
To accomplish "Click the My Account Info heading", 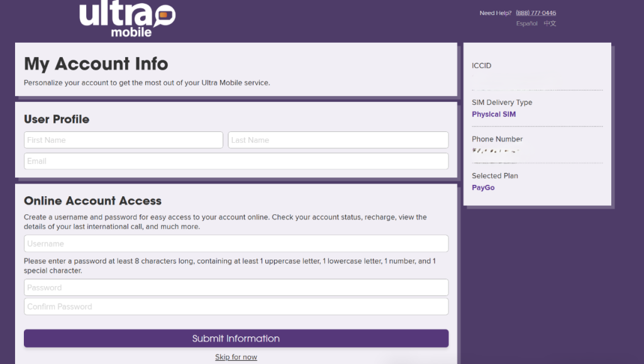I will (96, 63).
